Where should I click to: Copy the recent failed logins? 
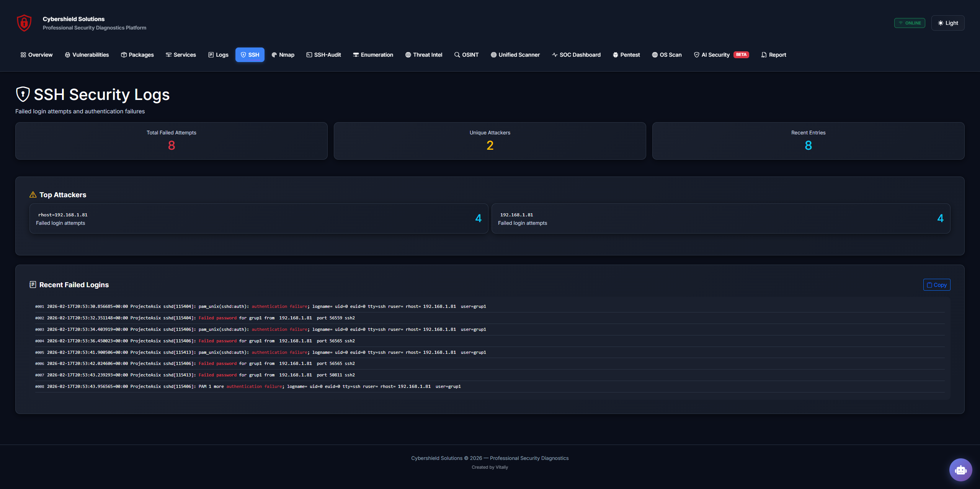(x=936, y=285)
